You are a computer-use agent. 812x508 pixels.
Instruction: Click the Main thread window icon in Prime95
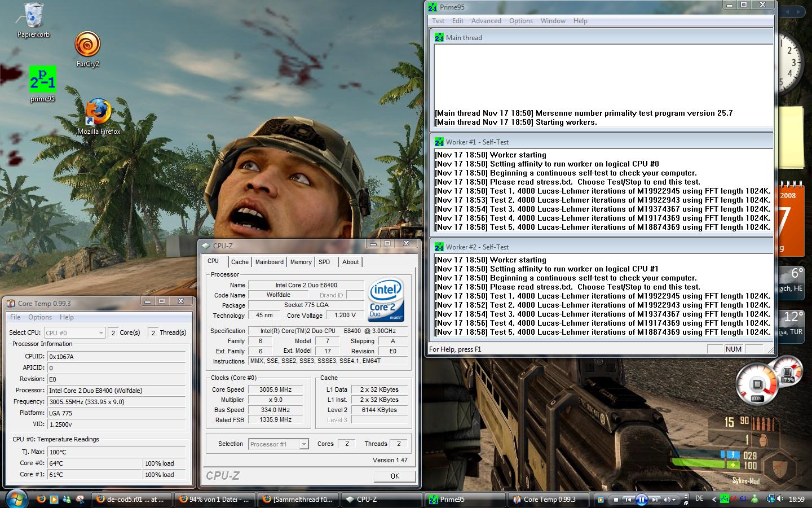[x=439, y=37]
